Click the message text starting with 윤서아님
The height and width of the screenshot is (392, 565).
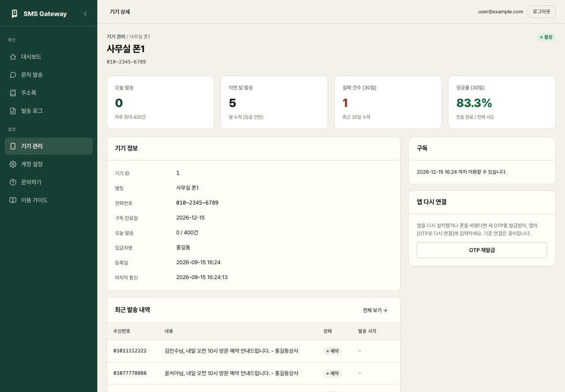click(231, 373)
